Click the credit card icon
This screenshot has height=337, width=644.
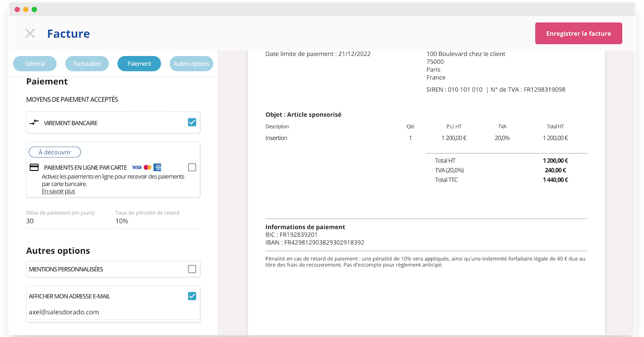click(34, 167)
